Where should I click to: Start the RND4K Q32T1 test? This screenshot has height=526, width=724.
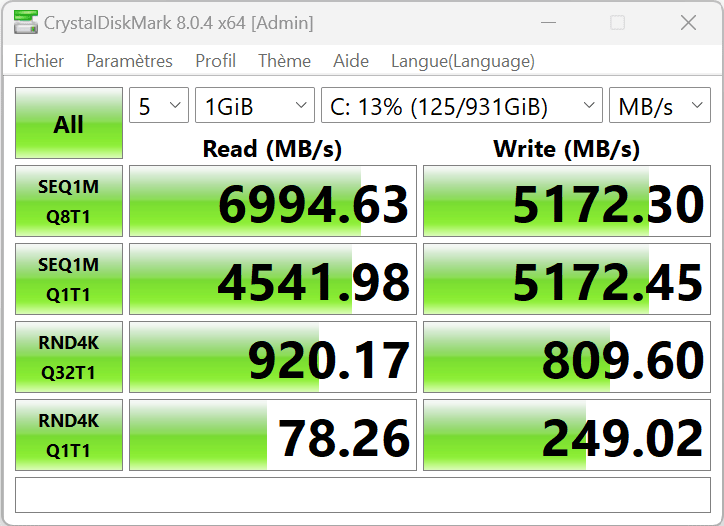(x=69, y=357)
